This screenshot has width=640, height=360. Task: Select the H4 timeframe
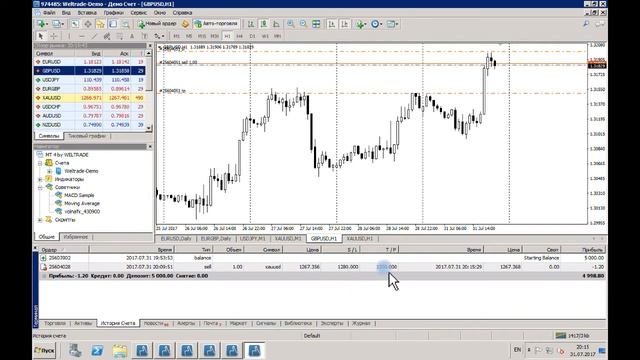pos(240,36)
